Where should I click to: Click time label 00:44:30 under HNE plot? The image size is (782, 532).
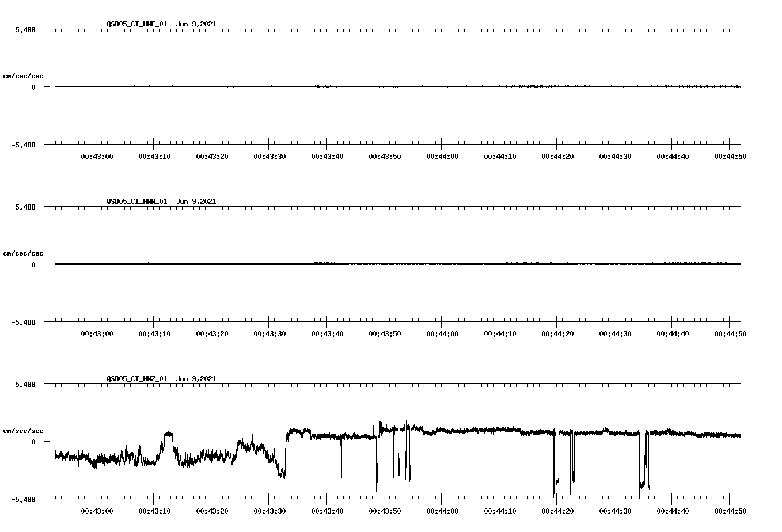tap(615, 156)
